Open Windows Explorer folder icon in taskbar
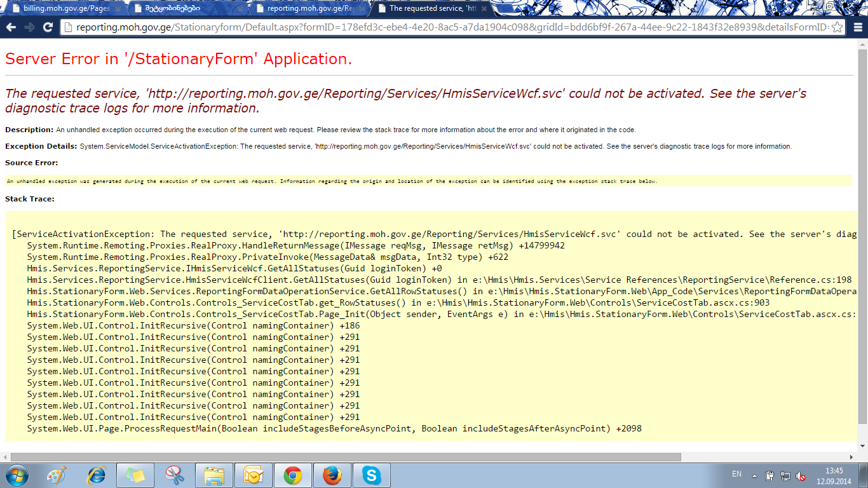Screen dimensions: 868x488 tap(214, 475)
